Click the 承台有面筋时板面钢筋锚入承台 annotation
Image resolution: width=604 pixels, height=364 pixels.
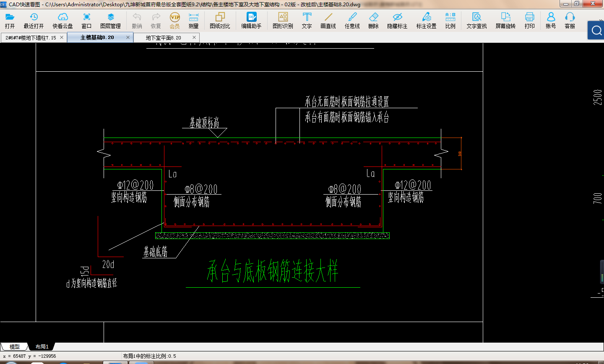[347, 117]
